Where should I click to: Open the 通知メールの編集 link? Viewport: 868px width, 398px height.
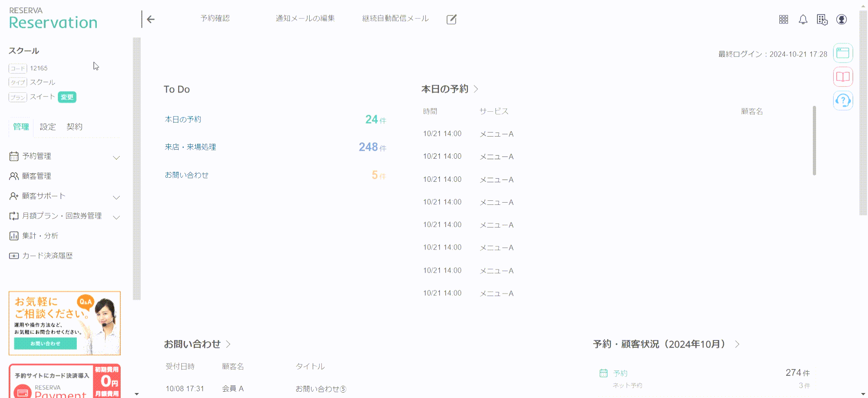305,19
